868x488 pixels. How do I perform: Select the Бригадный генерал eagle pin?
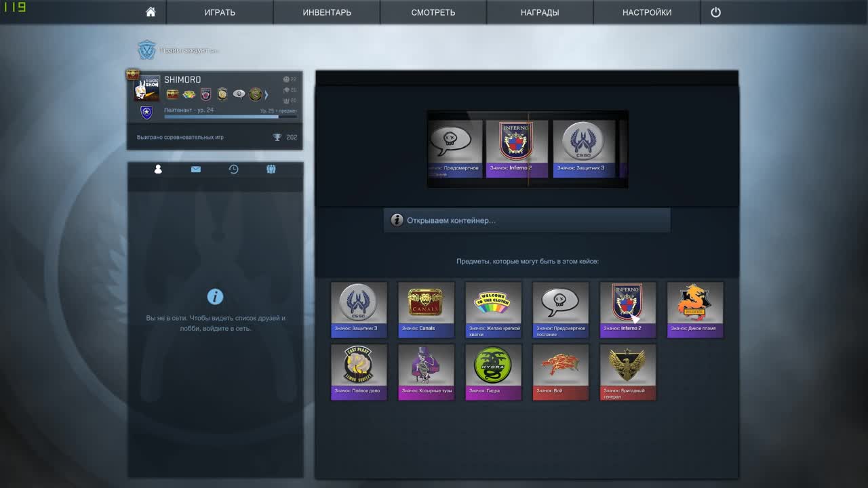coord(628,372)
